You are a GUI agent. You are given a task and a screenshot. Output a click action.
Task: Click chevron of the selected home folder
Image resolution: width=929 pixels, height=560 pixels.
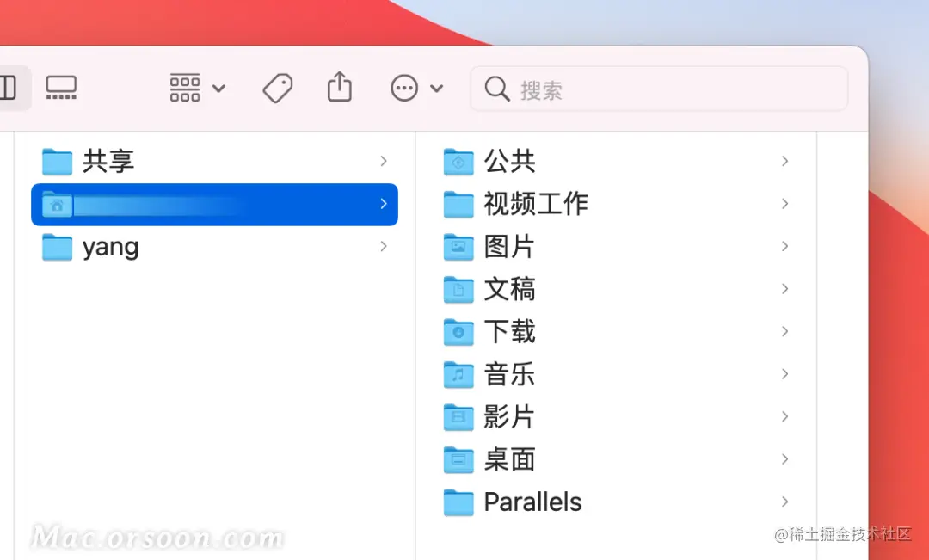coord(384,204)
